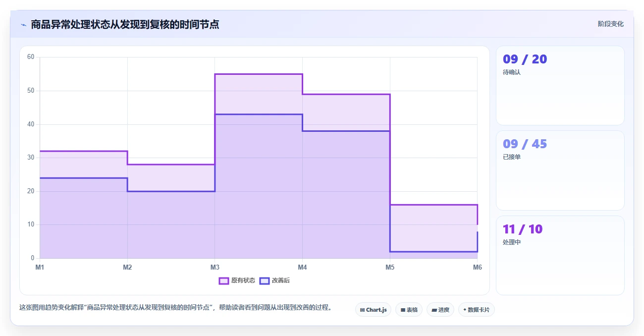This screenshot has height=336, width=644.
Task: Click the 阶段变化 label in header
Action: [610, 24]
